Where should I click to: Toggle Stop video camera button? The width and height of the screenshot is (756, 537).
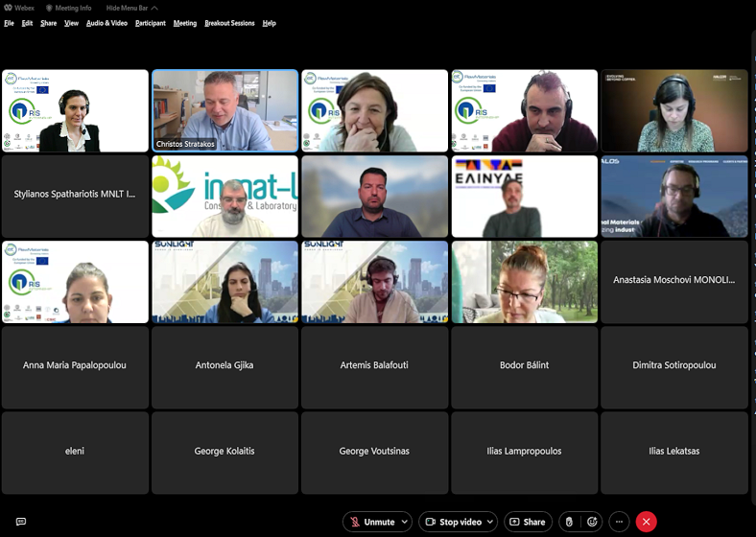[454, 522]
